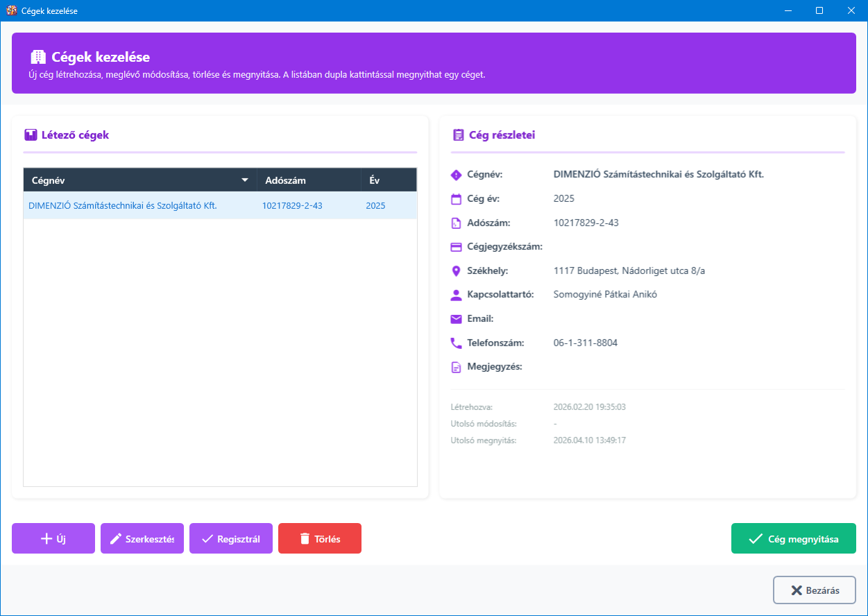The image size is (868, 616).
Task: Sort the list by Adószám column
Action: [285, 180]
